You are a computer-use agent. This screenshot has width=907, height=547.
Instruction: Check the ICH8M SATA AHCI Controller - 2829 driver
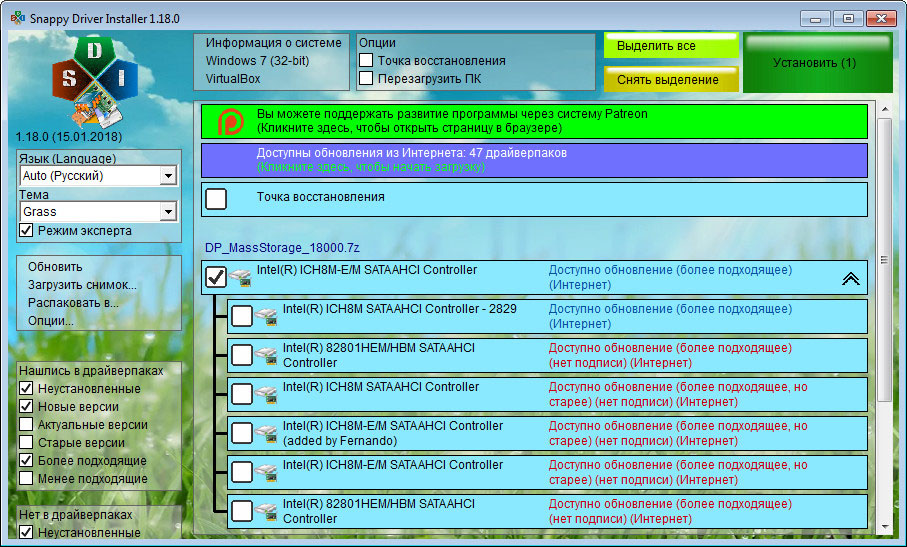[242, 316]
